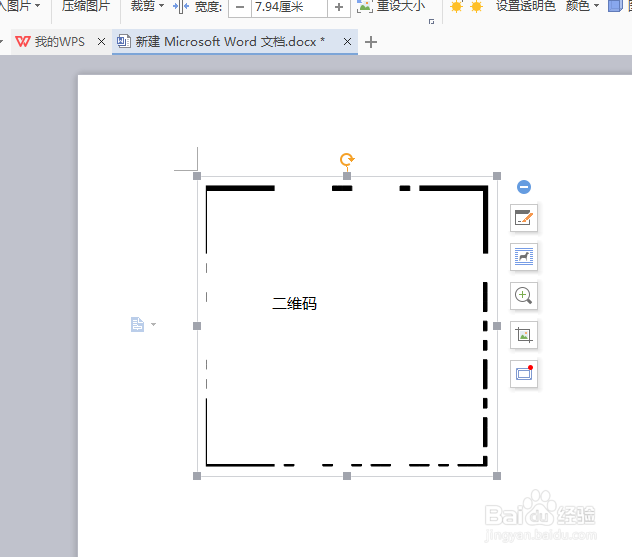Image resolution: width=632 pixels, height=557 pixels.
Task: Click the picture frame icon with red dot
Action: pos(524,374)
